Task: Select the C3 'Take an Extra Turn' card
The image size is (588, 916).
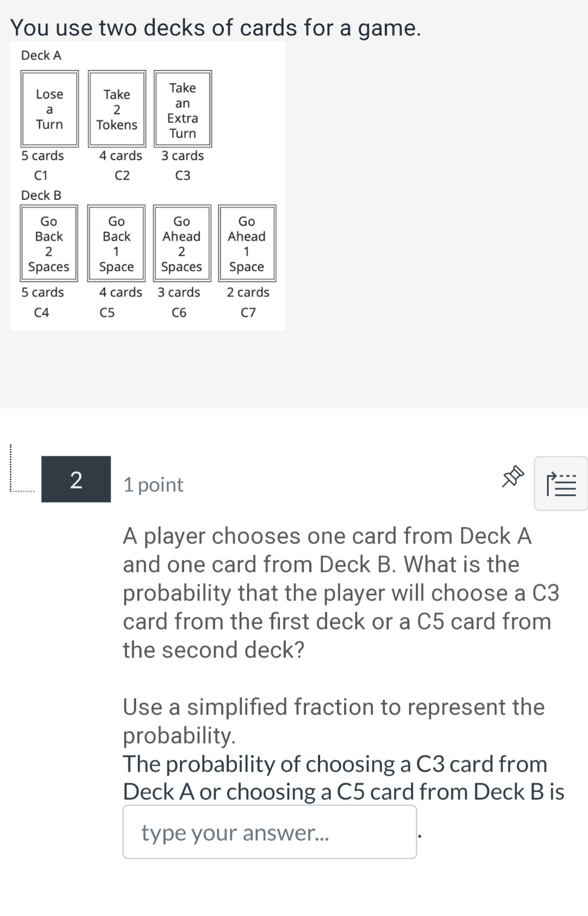Action: 183,108
